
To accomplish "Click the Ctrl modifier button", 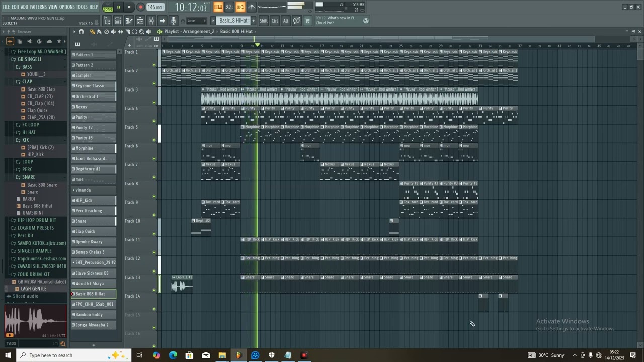I will click(x=275, y=21).
